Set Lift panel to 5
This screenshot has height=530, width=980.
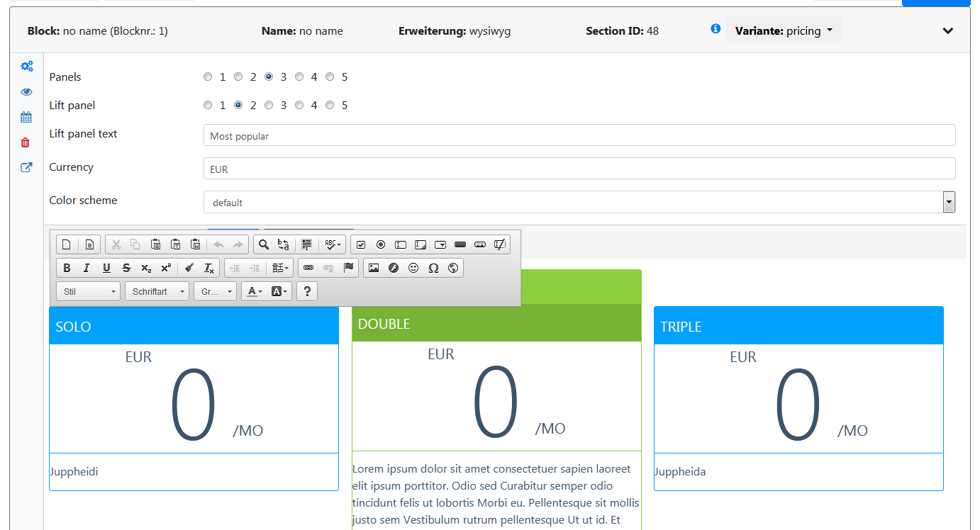pos(330,105)
